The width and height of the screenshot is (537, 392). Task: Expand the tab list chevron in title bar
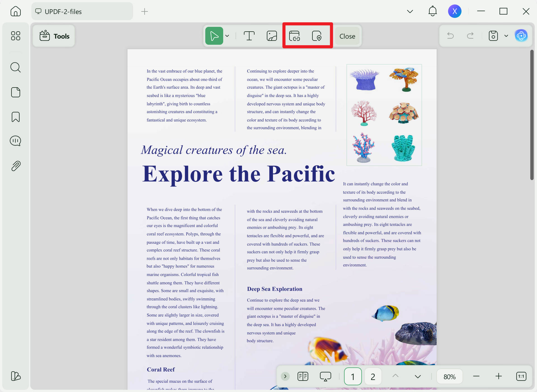click(x=410, y=11)
